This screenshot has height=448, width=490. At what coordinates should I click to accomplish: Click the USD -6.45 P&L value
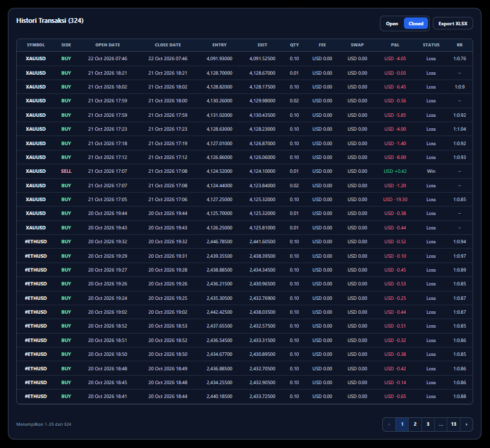tap(395, 87)
